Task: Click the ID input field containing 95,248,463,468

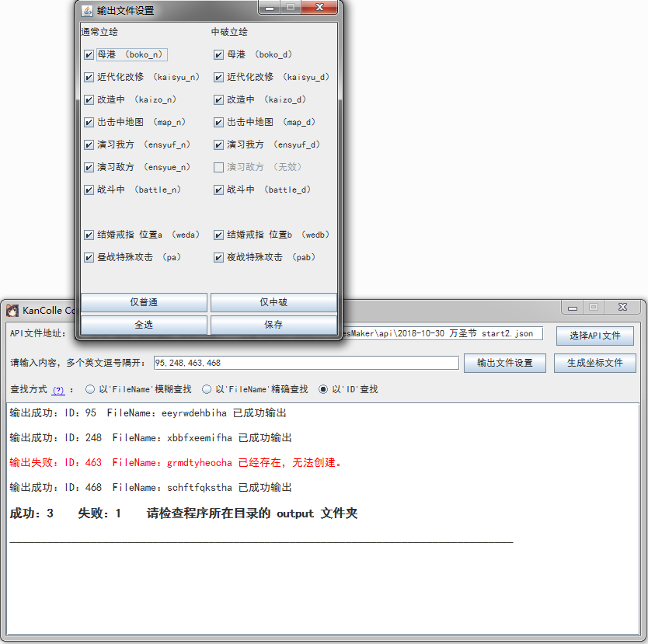Action: tap(305, 363)
